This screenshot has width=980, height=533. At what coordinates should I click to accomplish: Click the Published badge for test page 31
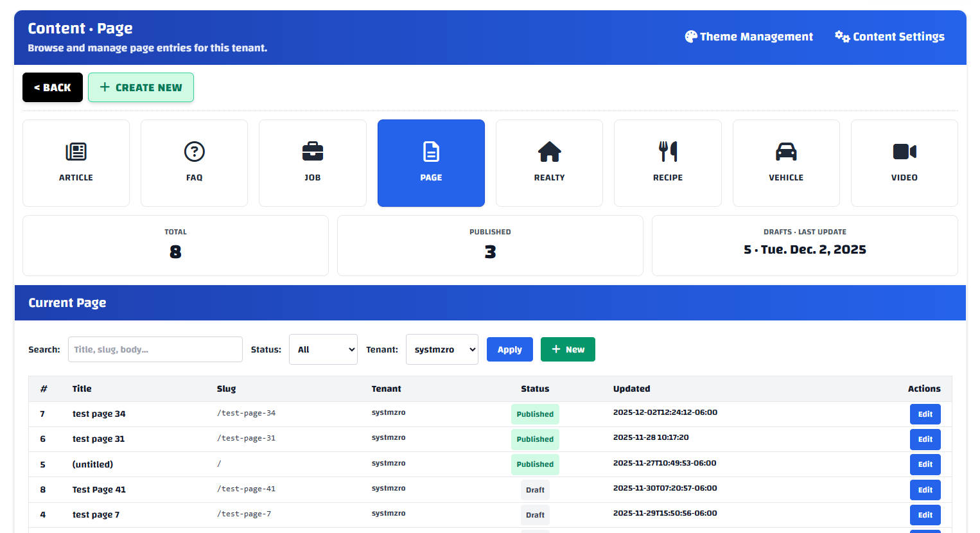coord(535,439)
